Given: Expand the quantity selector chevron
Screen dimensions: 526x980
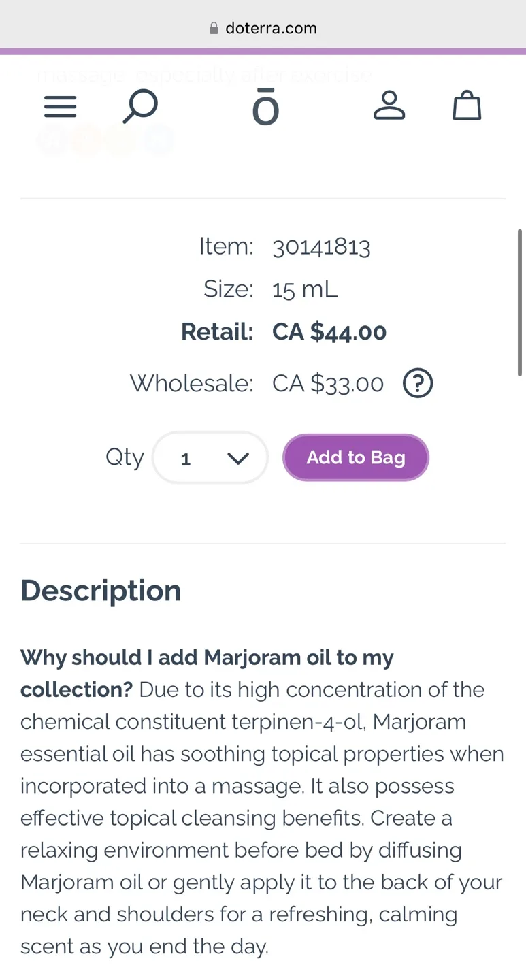Looking at the screenshot, I should point(238,457).
